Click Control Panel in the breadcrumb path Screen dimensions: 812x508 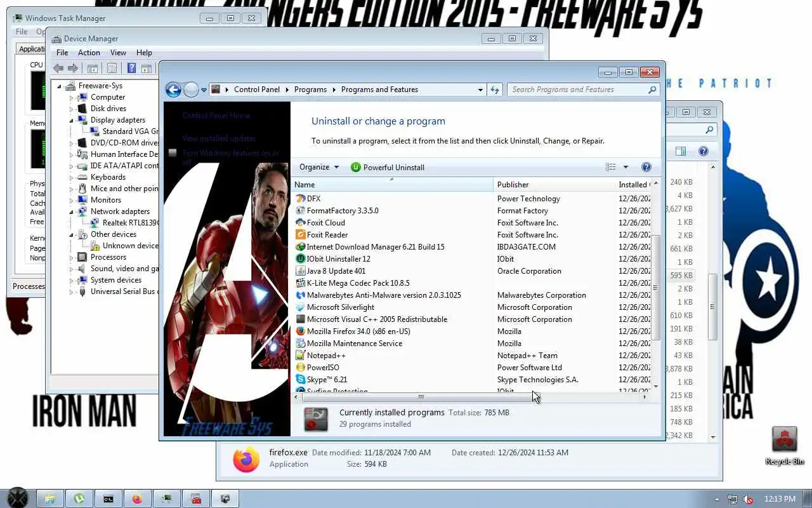[257, 90]
